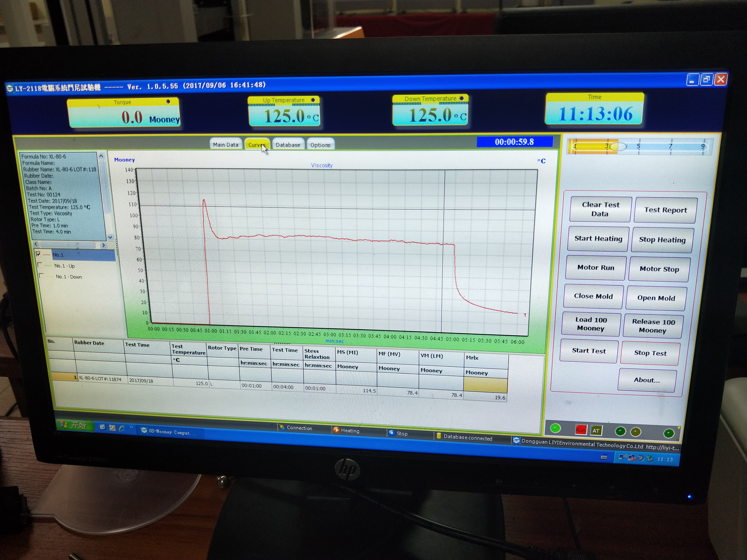Image resolution: width=747 pixels, height=560 pixels.
Task: Click the slider thumb near mark 3
Action: pyautogui.click(x=618, y=146)
